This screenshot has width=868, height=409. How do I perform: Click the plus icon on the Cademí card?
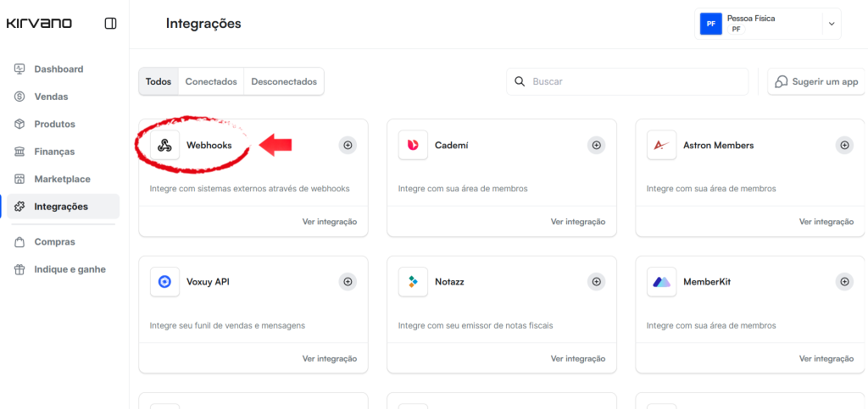[596, 146]
